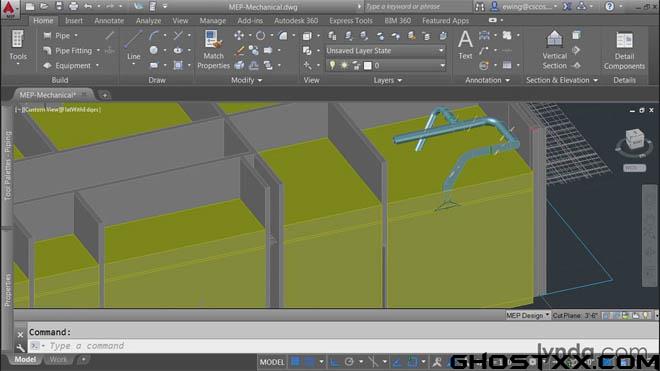Open MEP Design workspace dropdown
The width and height of the screenshot is (660, 371).
(527, 315)
